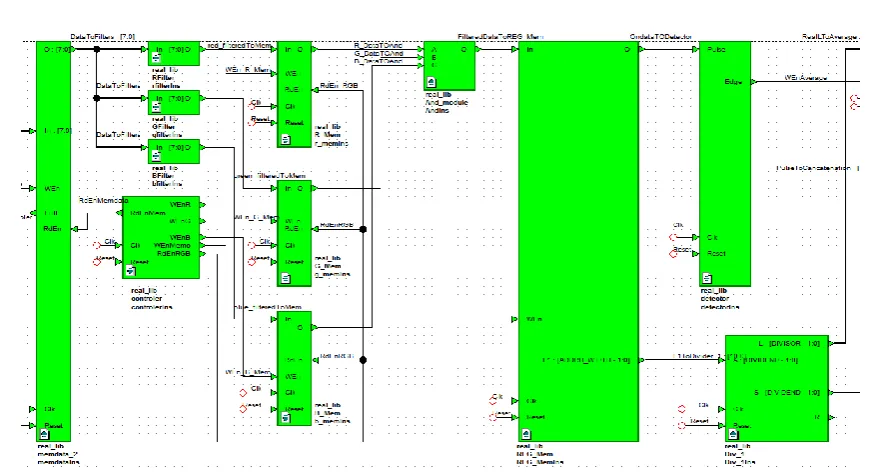The image size is (871, 474).
Task: Select red Reset connector near detector block
Action: tap(673, 253)
